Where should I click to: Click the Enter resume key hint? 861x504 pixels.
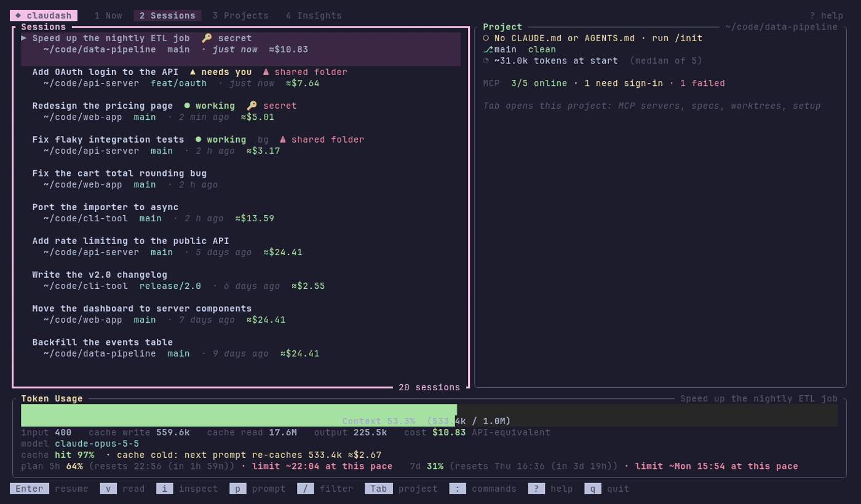pos(49,489)
